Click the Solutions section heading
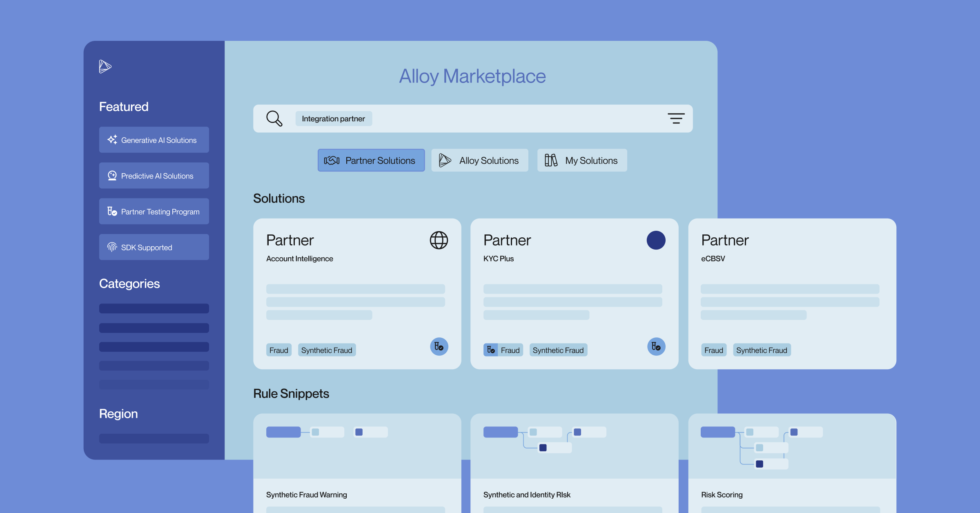The height and width of the screenshot is (513, 980). 279,198
